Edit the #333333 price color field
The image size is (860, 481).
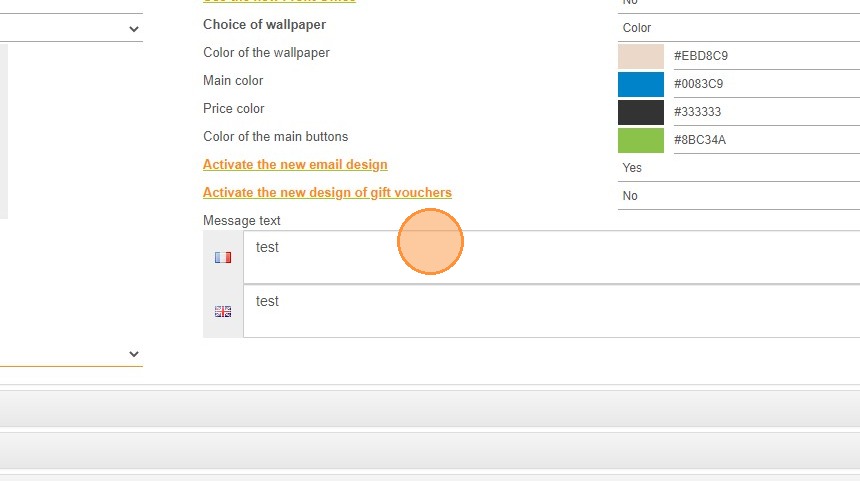767,112
